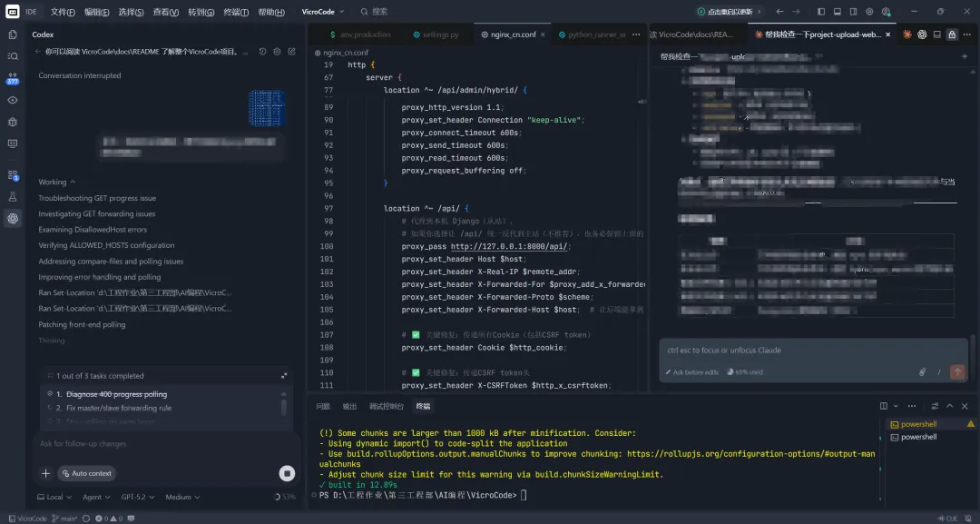
Task: Open the 终端(T) menu
Action: [236, 12]
